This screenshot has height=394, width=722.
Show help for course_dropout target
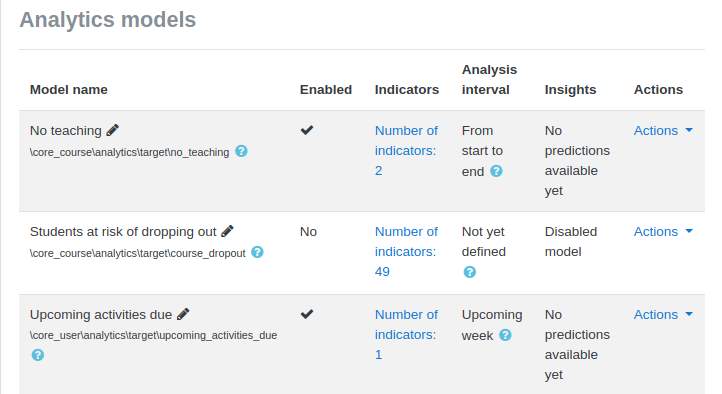click(x=257, y=252)
